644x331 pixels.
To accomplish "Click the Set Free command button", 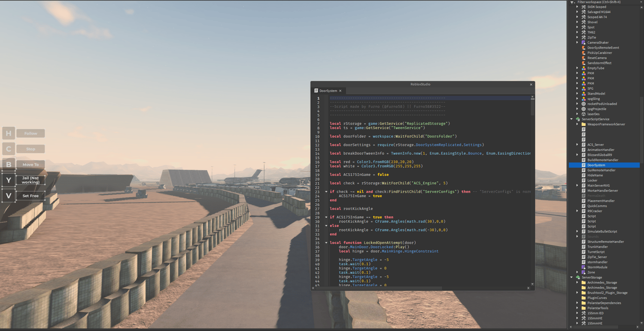I will (x=30, y=196).
